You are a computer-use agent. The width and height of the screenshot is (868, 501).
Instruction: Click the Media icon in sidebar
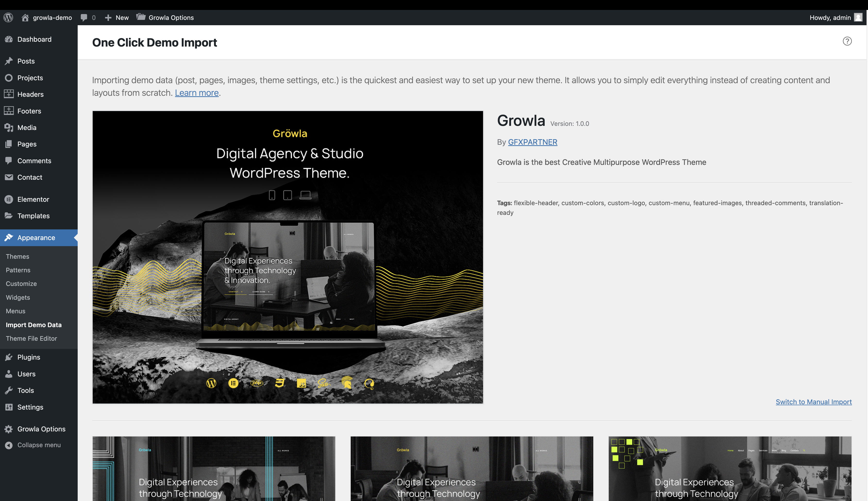[9, 127]
